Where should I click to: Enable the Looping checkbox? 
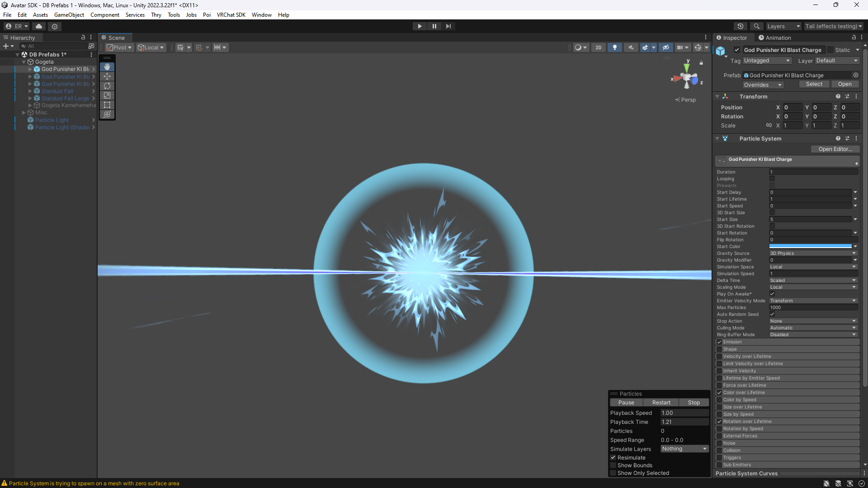click(x=772, y=179)
